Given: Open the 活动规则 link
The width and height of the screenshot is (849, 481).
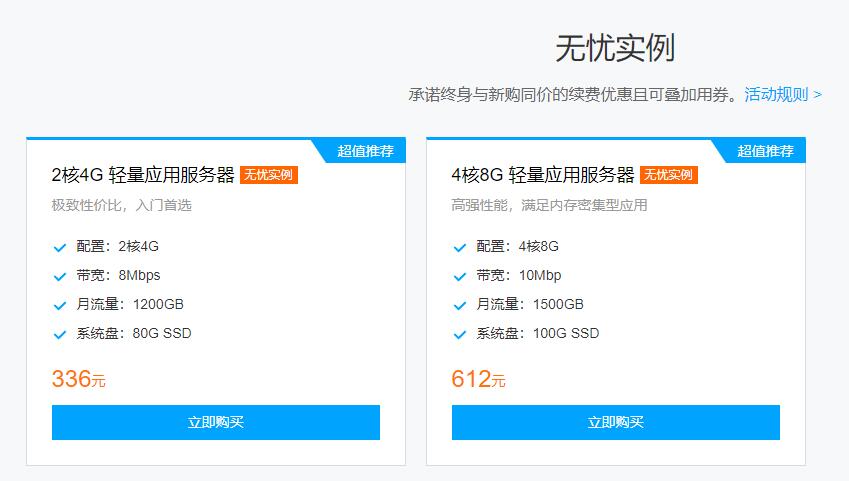Looking at the screenshot, I should [782, 95].
